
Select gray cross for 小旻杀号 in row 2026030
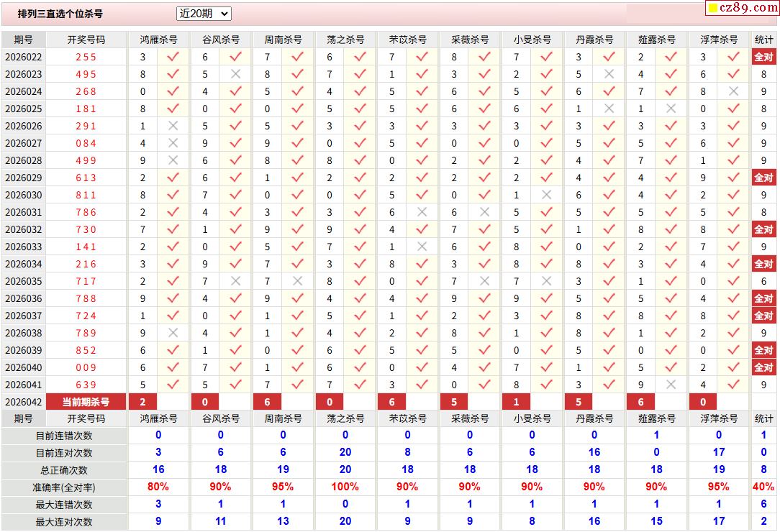pos(546,195)
